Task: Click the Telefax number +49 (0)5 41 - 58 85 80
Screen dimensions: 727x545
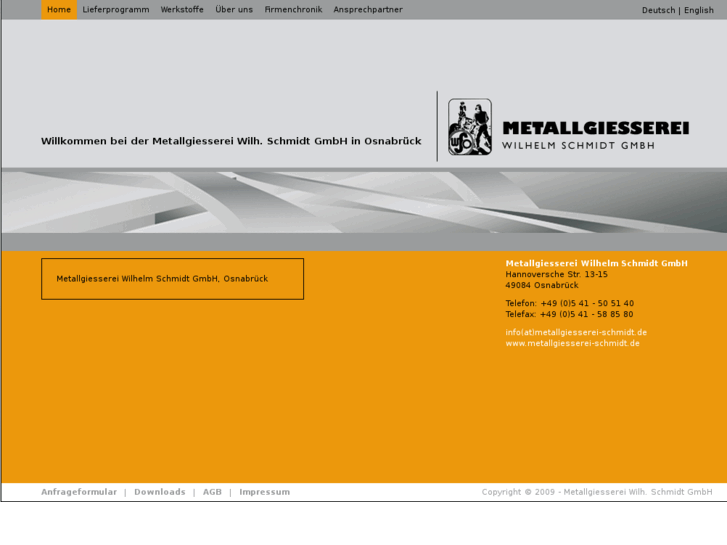Action: point(587,314)
